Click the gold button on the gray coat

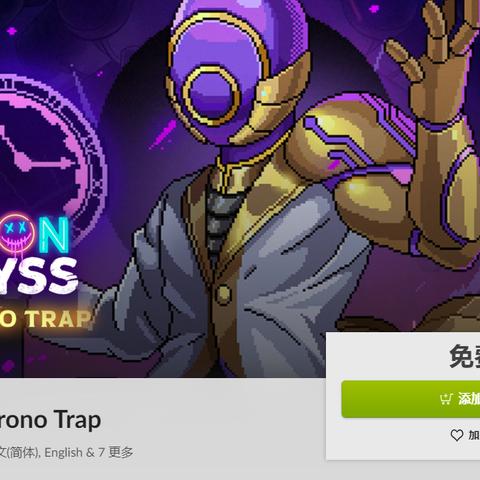223,294
